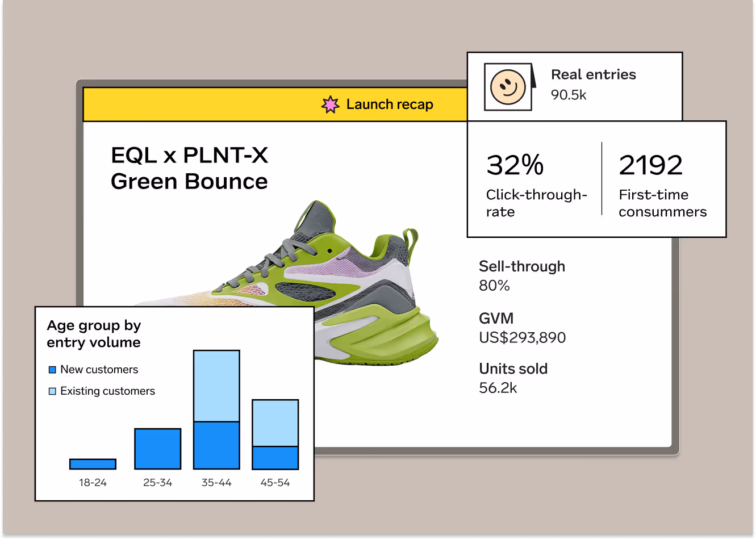Screen dimensions: 756x540
Task: Click the 18-24 axis label
Action: click(93, 483)
